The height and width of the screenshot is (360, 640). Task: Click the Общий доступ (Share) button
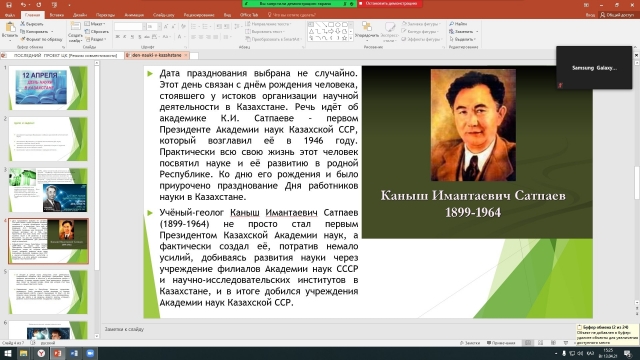pos(617,15)
